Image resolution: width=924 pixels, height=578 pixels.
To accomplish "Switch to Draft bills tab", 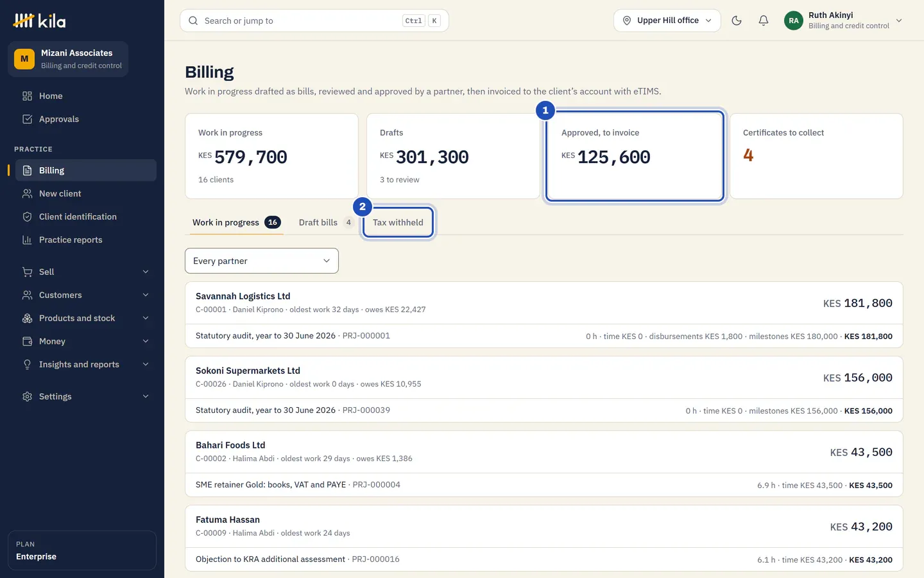I will pyautogui.click(x=326, y=222).
